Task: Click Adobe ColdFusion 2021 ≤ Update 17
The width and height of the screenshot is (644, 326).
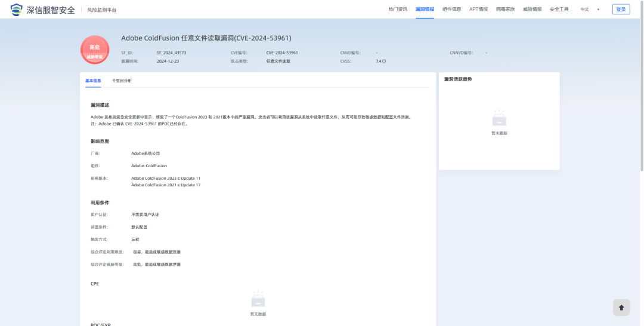Action: tap(166, 185)
